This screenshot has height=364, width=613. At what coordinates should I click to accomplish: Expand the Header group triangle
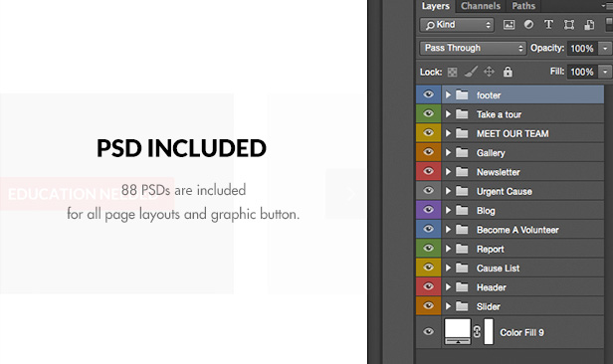448,287
